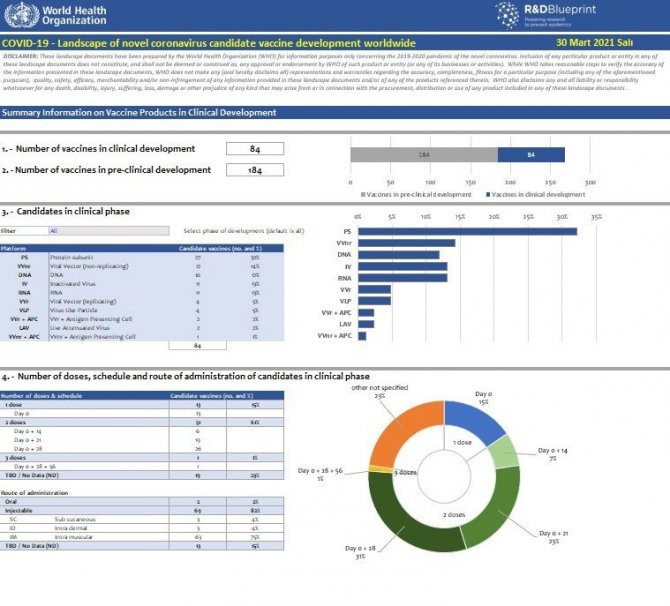Select the clinical development count box 84
The width and height of the screenshot is (670, 606).
tap(255, 149)
